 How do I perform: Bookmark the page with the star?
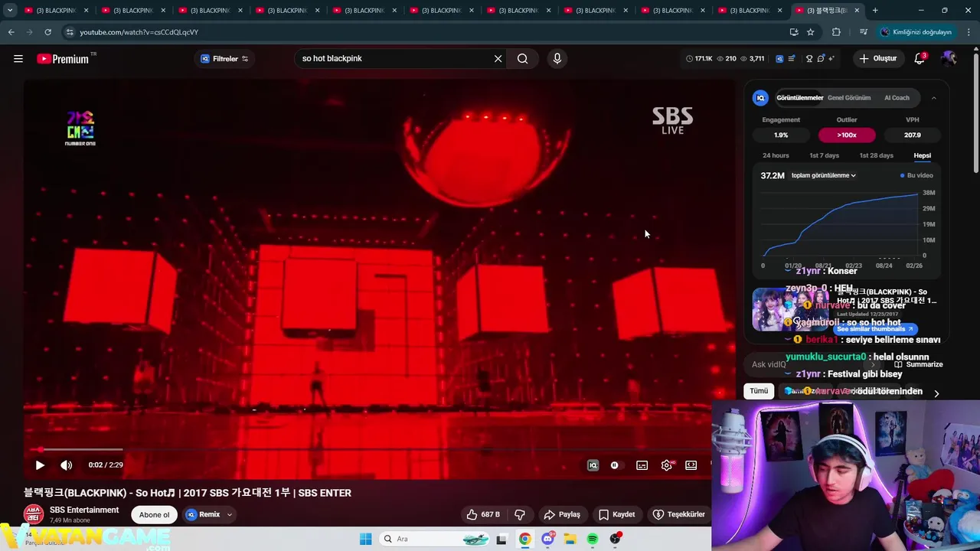(811, 32)
